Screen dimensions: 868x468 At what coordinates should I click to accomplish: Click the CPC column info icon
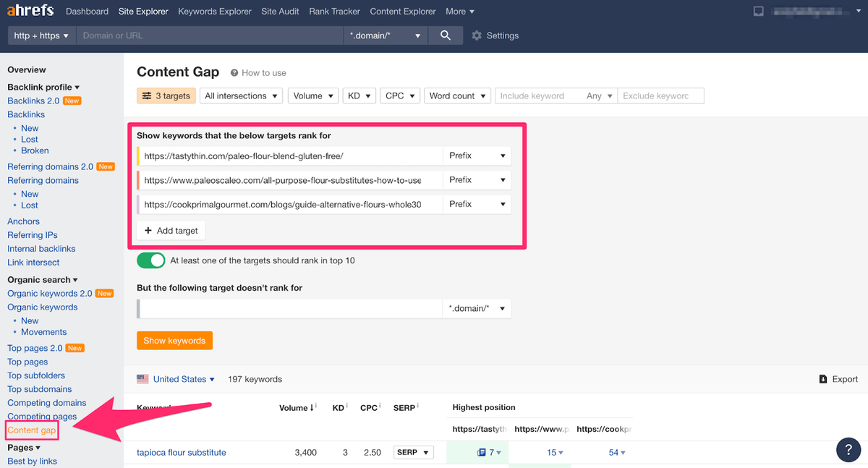[x=380, y=407]
